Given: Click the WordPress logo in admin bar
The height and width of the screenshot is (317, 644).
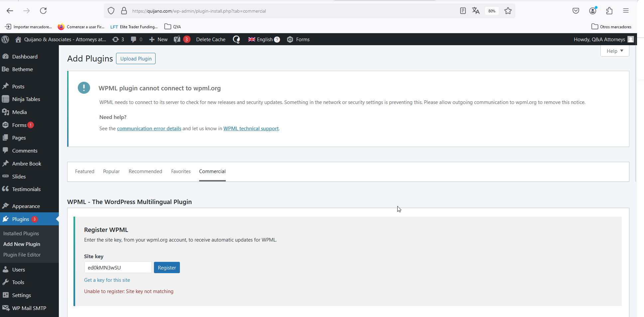Looking at the screenshot, I should click(5, 40).
